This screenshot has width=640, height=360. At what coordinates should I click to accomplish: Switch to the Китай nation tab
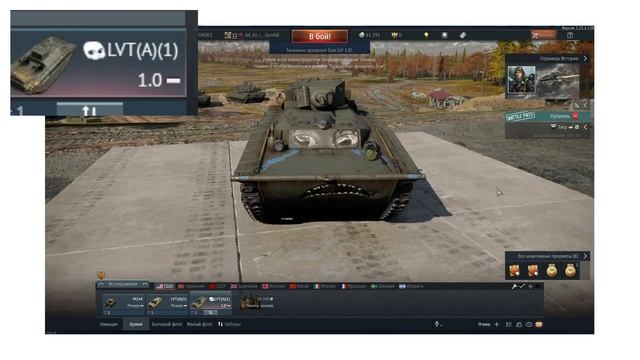[299, 287]
